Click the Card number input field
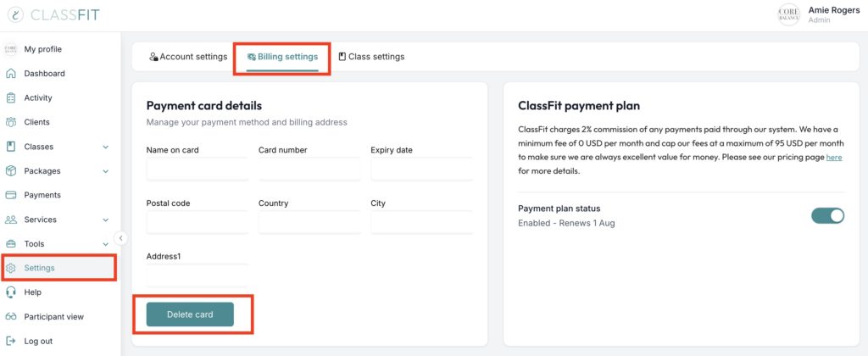This screenshot has height=356, width=868. click(x=309, y=169)
